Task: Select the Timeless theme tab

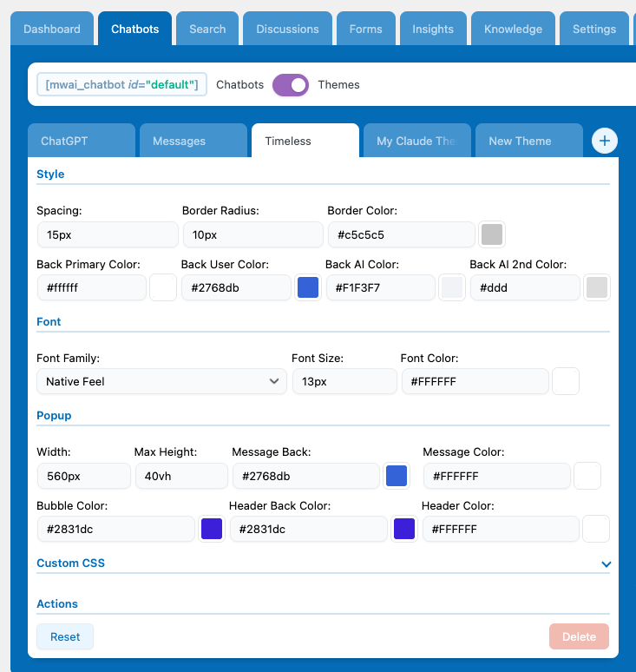Action: click(x=305, y=141)
